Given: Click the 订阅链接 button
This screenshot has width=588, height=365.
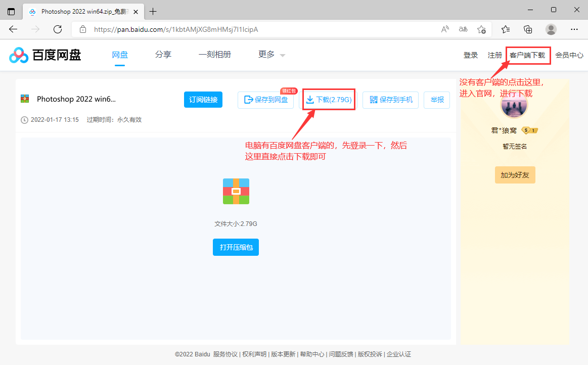Looking at the screenshot, I should (x=203, y=100).
